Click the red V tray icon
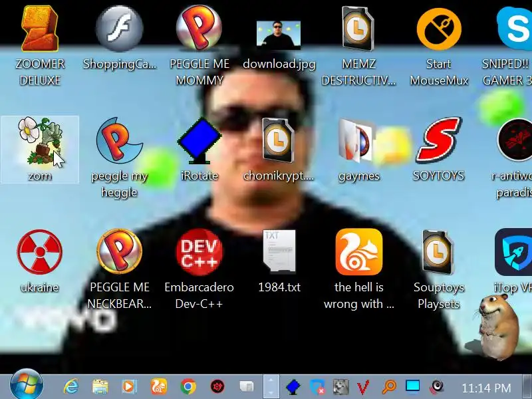The height and width of the screenshot is (399, 532). point(363,387)
